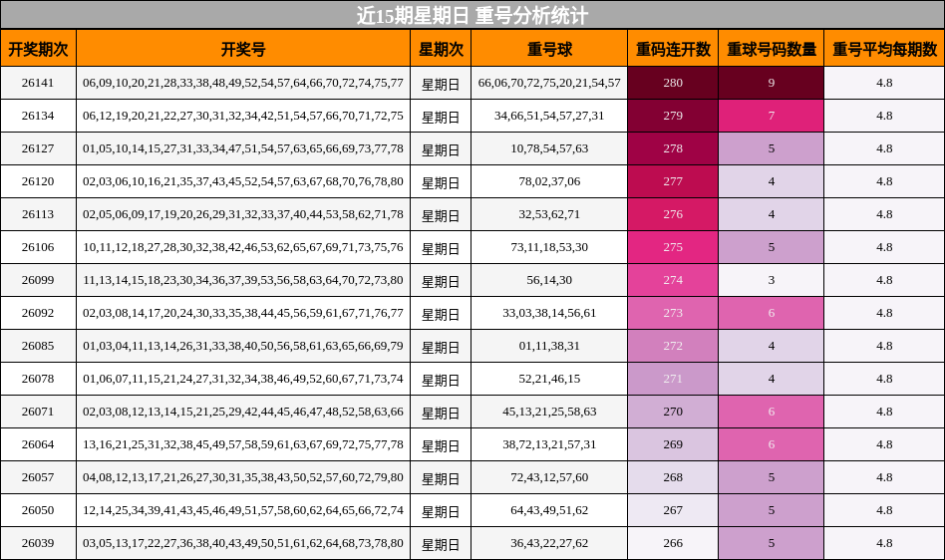Click the 星期次 column header

coord(441,49)
